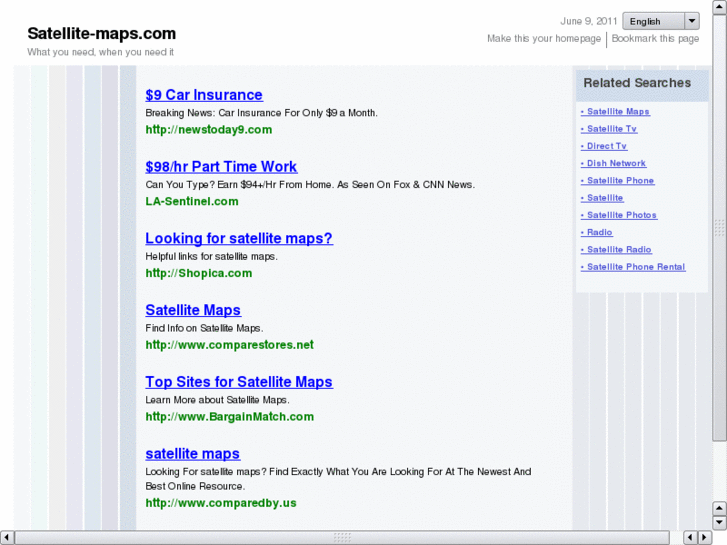Click the http://Shopica.com URL
This screenshot has height=545, width=727.
click(x=198, y=273)
